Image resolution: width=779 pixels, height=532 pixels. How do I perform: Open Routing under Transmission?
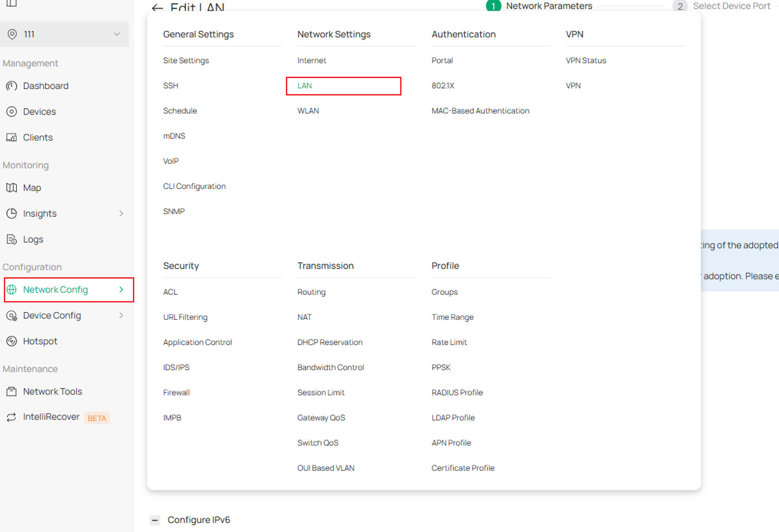(311, 292)
